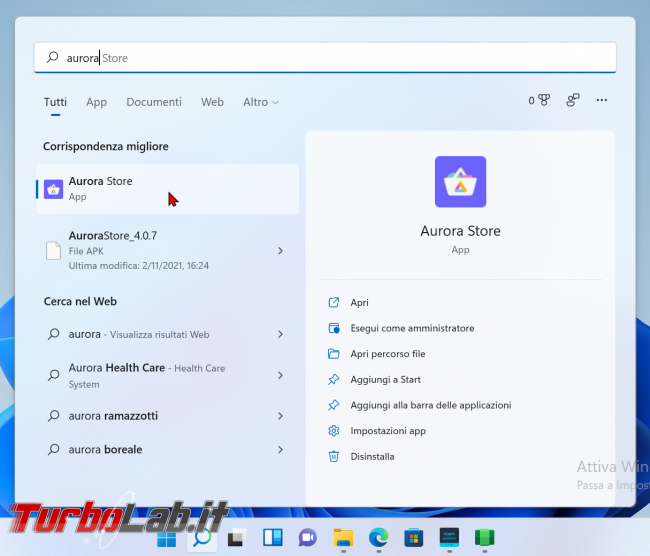Open Task View from the taskbar
This screenshot has width=650, height=556.
[x=237, y=538]
